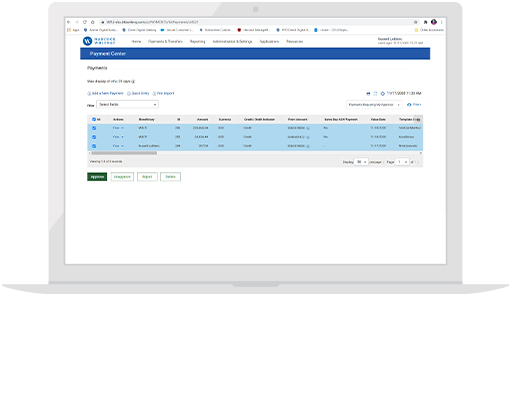Screen dimensions: 512x400
Task: Open the Resources menu
Action: coord(295,42)
